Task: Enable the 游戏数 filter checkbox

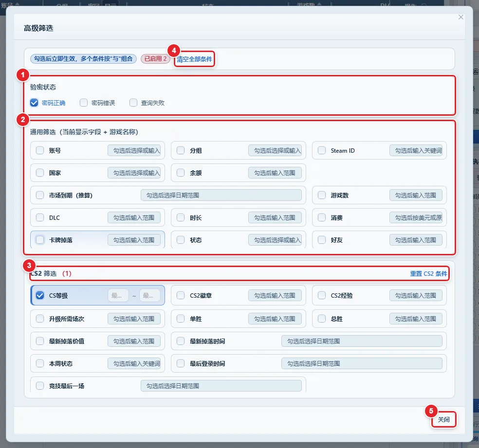Action: pyautogui.click(x=322, y=196)
